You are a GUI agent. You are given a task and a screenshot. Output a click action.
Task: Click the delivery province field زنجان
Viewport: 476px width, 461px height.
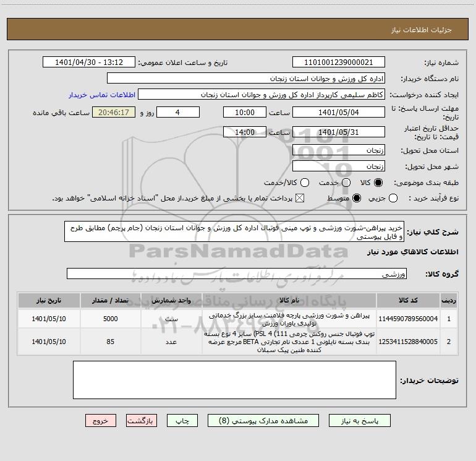pyautogui.click(x=339, y=150)
